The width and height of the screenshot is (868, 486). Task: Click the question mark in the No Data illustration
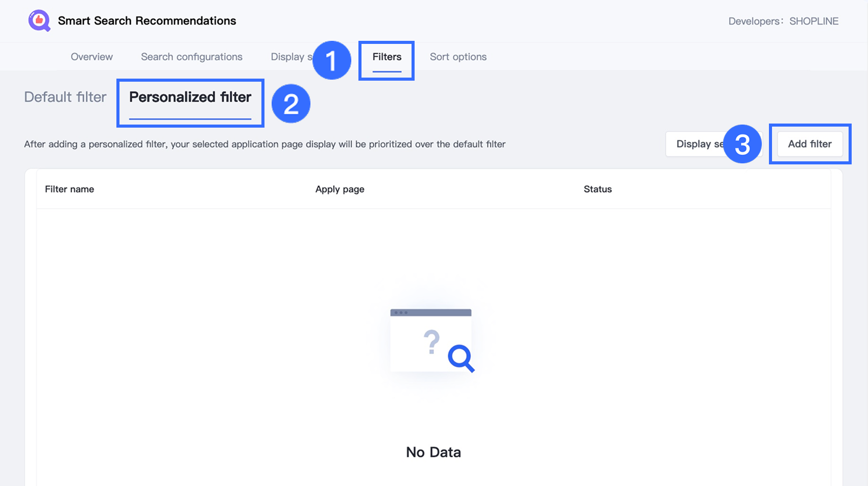click(x=432, y=342)
